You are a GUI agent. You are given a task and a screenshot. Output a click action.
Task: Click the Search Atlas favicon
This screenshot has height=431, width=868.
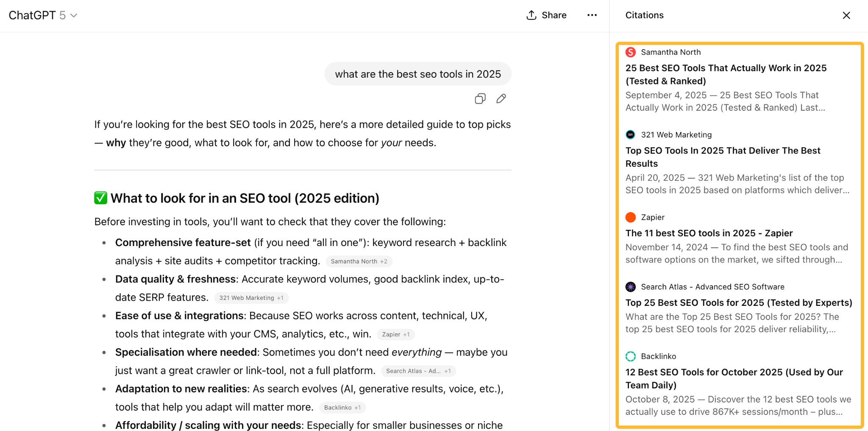(x=630, y=287)
